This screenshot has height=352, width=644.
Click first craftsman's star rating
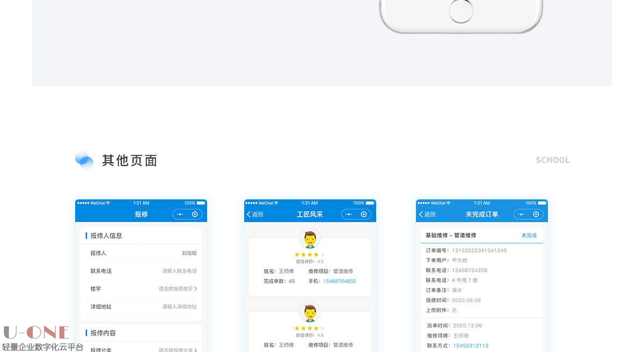coord(310,255)
